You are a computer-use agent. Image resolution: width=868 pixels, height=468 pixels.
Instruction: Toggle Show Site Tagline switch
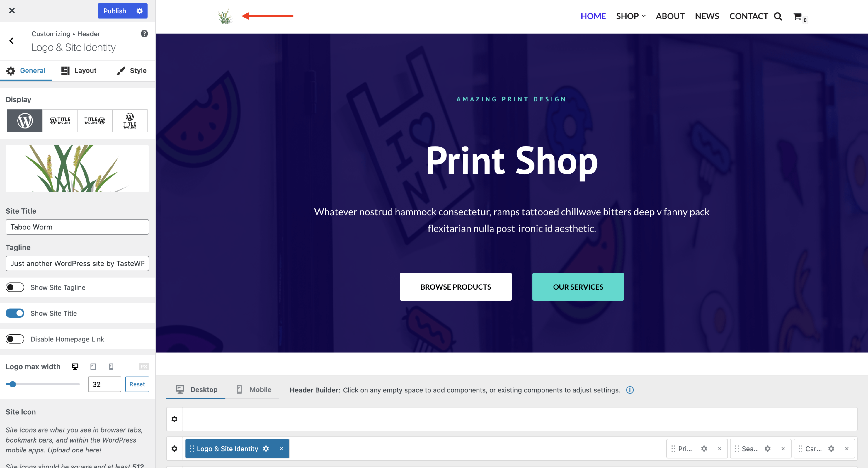(x=15, y=287)
